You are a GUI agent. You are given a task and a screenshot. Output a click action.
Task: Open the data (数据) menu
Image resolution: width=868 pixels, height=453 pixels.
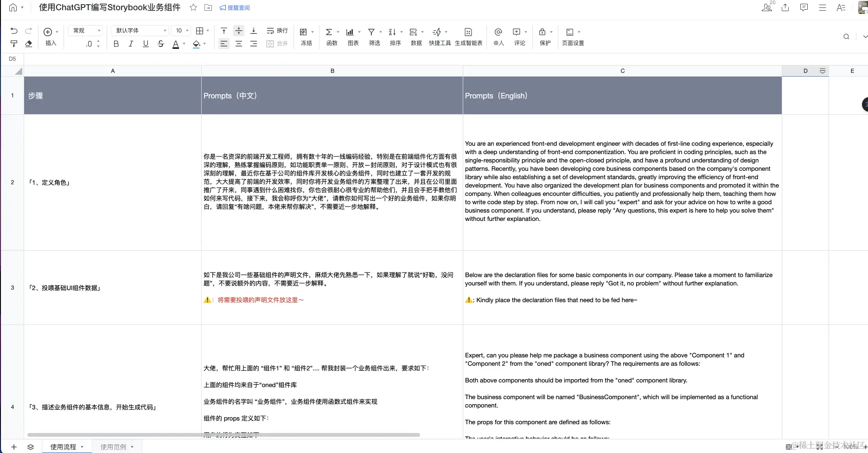click(x=416, y=37)
